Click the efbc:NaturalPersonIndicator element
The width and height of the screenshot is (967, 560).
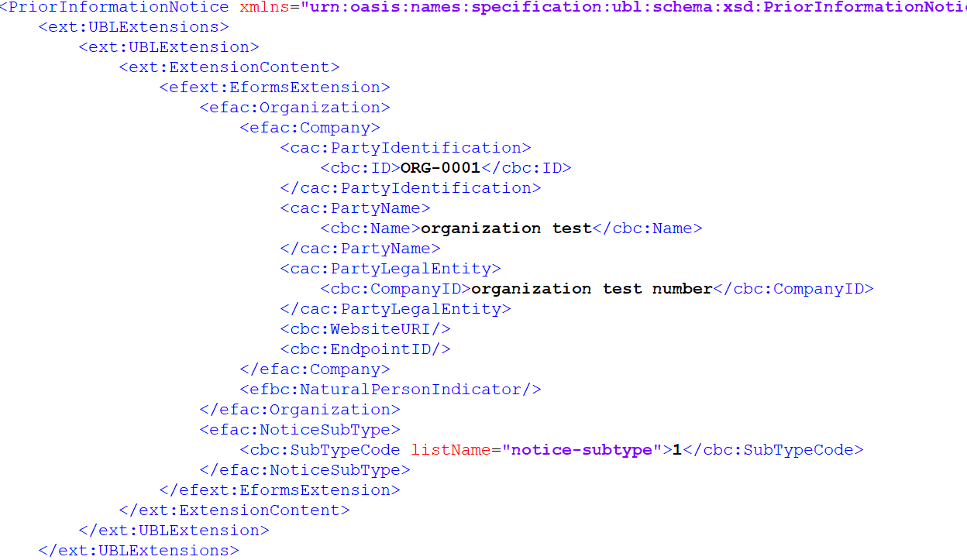click(391, 390)
